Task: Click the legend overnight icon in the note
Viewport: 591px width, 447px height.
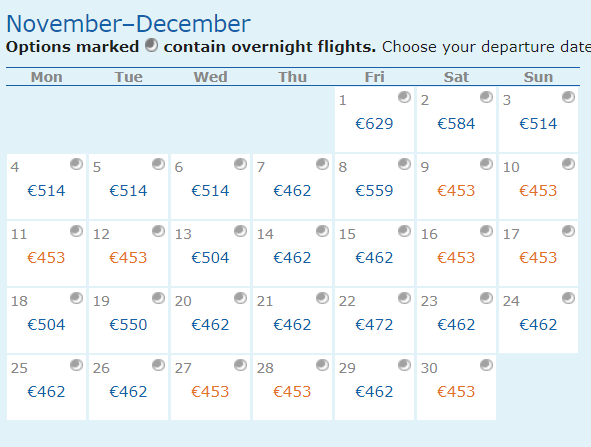Action: (152, 45)
